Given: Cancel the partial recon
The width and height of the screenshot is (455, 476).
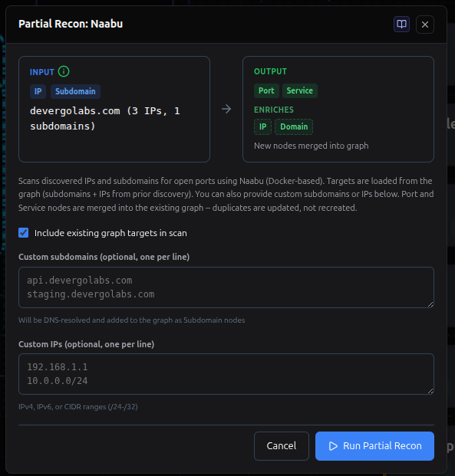Looking at the screenshot, I should pyautogui.click(x=282, y=446).
